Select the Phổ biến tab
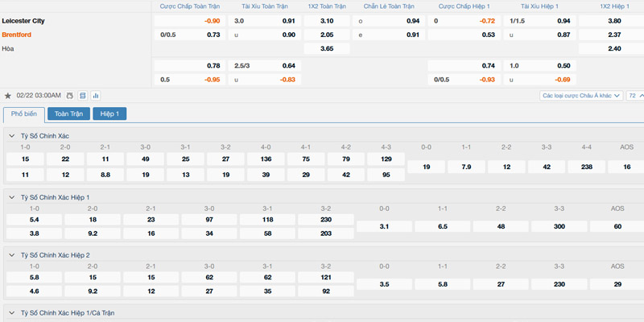This screenshot has height=322, width=644. 24,114
